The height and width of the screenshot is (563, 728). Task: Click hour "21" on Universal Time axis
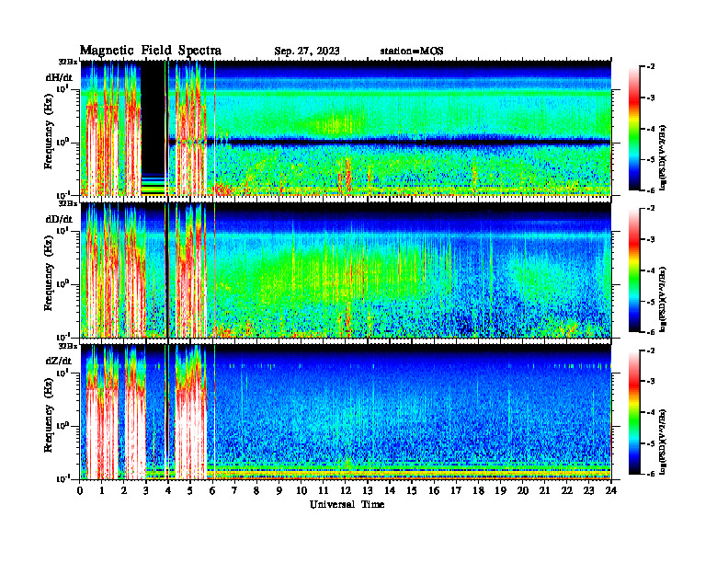click(x=545, y=491)
